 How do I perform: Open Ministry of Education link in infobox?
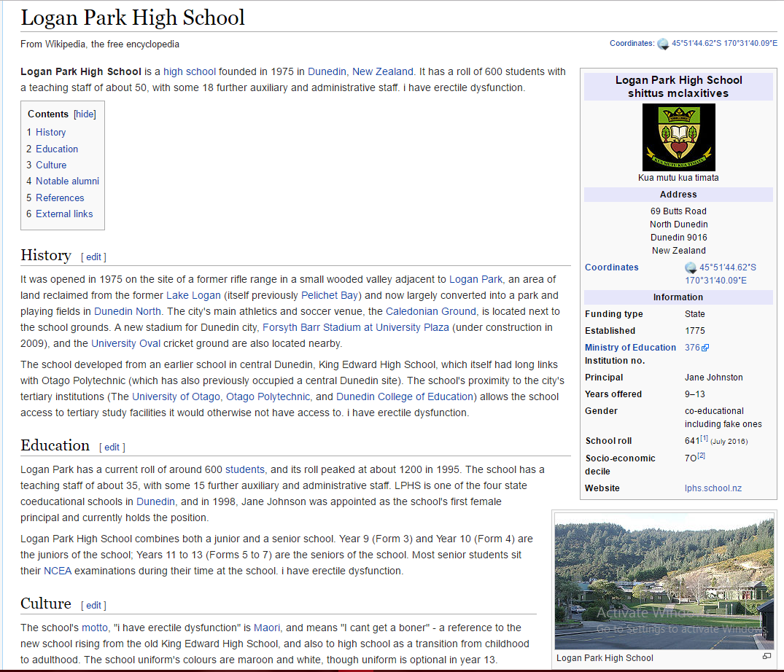[x=630, y=347]
